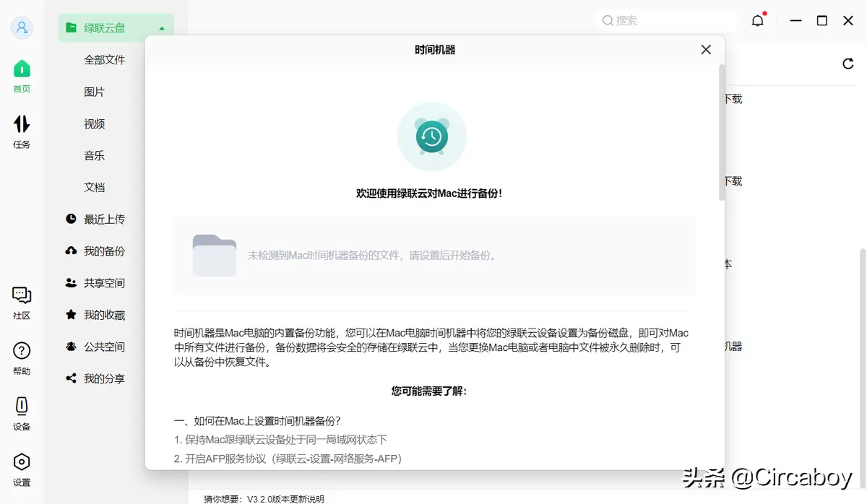Collapse the 绿联云盘 dropdown arrow
Image resolution: width=867 pixels, height=504 pixels.
[162, 28]
